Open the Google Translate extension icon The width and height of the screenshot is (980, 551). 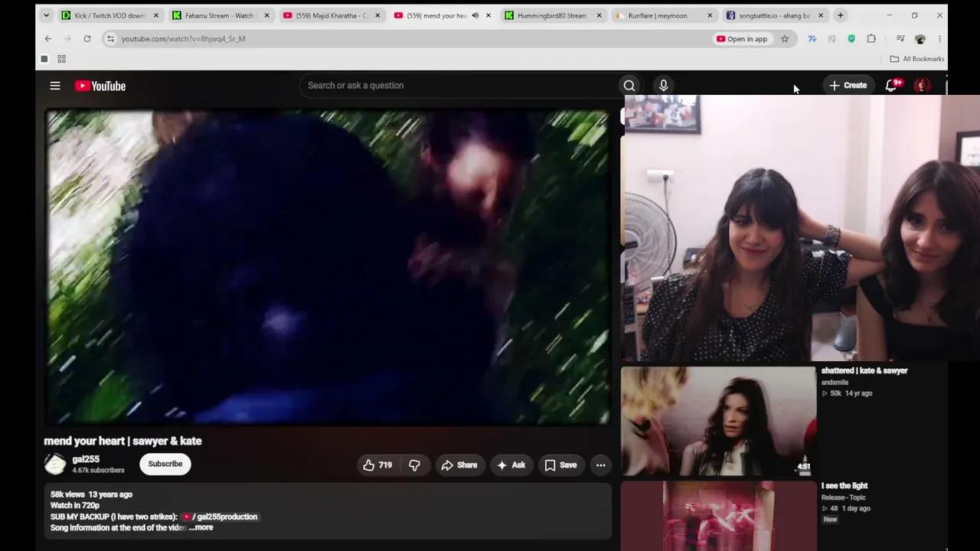812,38
